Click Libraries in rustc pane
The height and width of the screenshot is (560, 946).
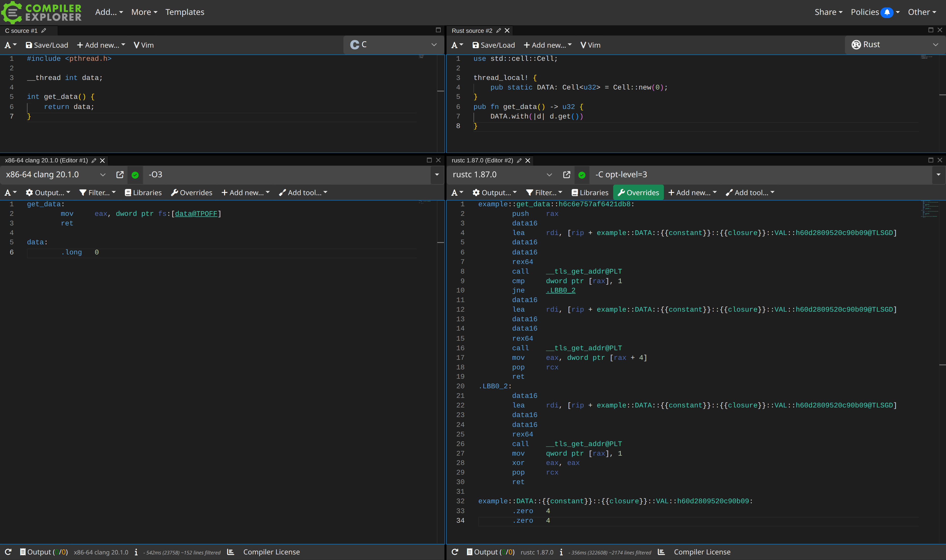click(x=590, y=193)
